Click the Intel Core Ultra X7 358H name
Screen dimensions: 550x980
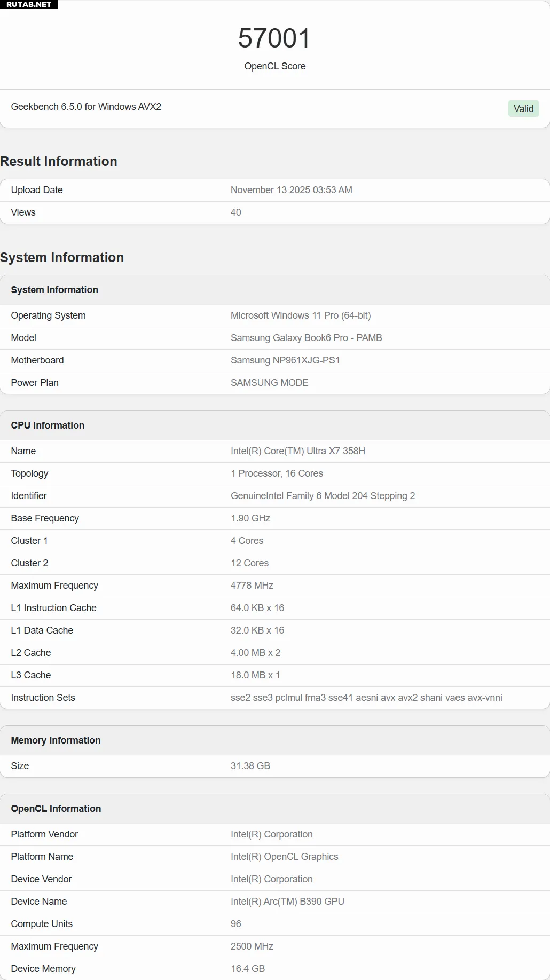[297, 451]
